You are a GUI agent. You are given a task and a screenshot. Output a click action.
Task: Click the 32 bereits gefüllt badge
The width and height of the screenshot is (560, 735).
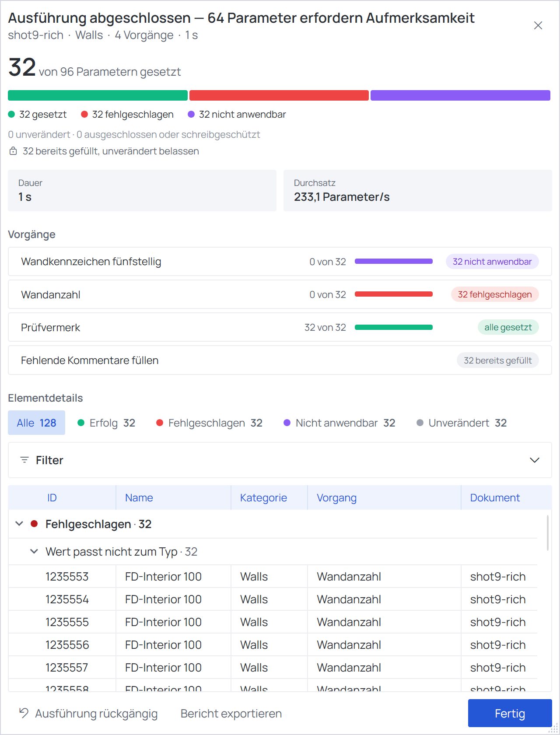click(x=498, y=360)
